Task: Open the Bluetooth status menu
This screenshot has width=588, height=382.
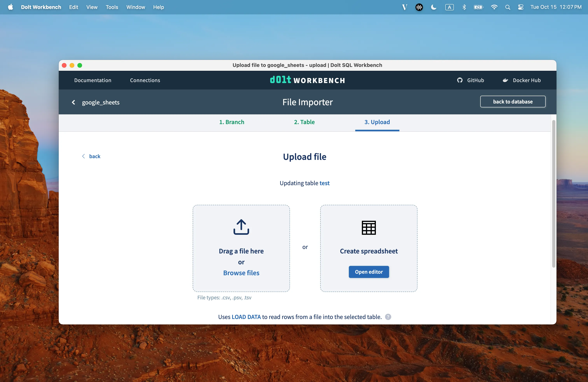Action: [x=464, y=7]
